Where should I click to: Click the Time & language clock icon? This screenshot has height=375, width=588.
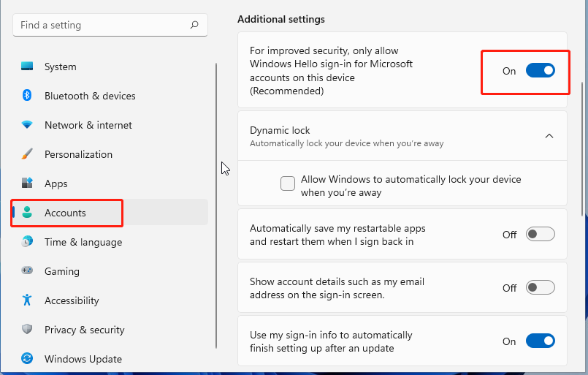pos(27,241)
